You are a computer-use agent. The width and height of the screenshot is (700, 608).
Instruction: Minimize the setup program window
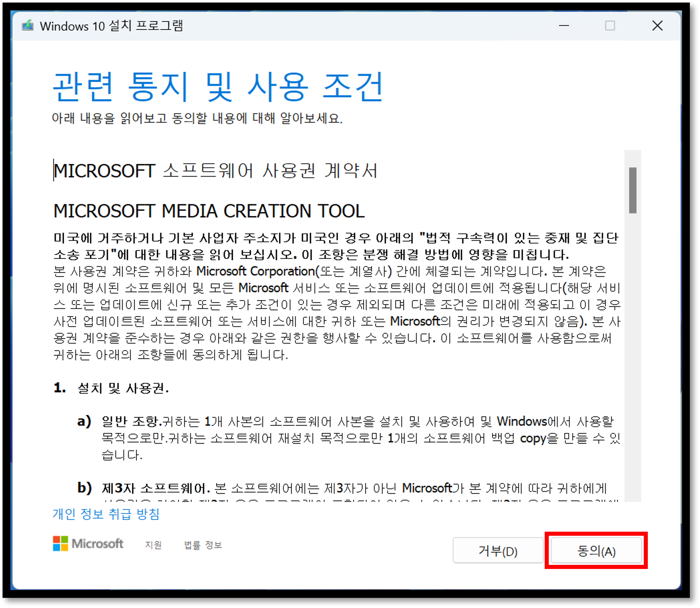(x=564, y=25)
